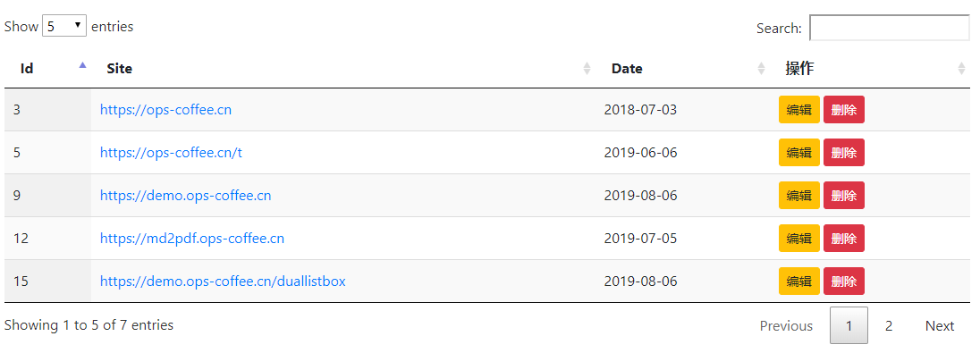Sort table by Id column arrow

[82, 64]
